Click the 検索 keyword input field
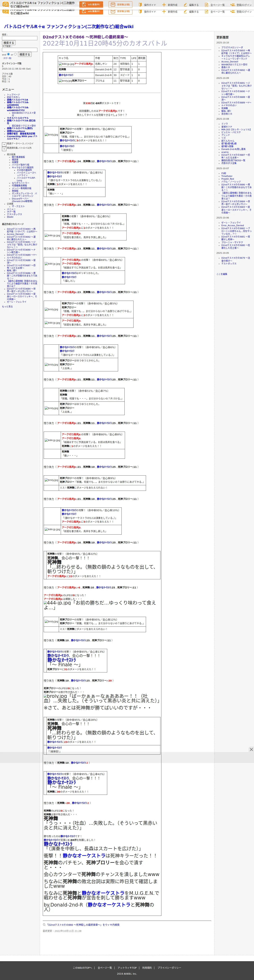The image size is (254, 980). tap(19, 38)
